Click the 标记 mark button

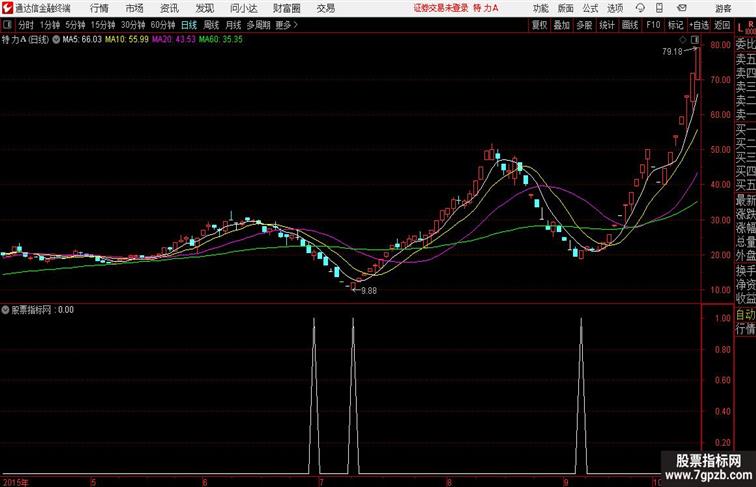(675, 25)
